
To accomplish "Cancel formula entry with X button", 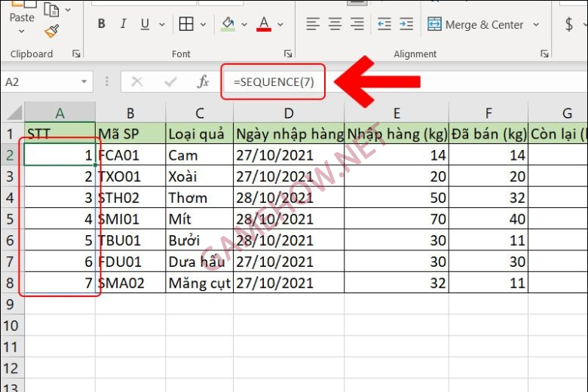I will [x=137, y=81].
